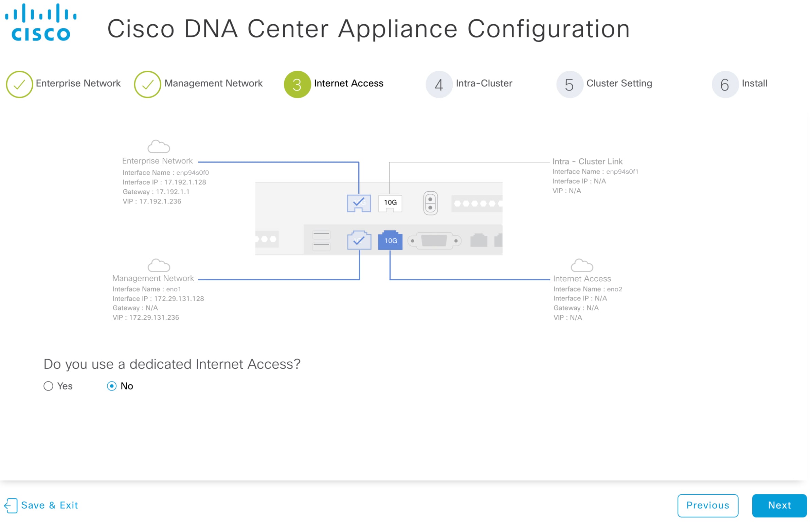The width and height of the screenshot is (812, 524).
Task: Go to completed Enterprise Network step
Action: click(19, 84)
